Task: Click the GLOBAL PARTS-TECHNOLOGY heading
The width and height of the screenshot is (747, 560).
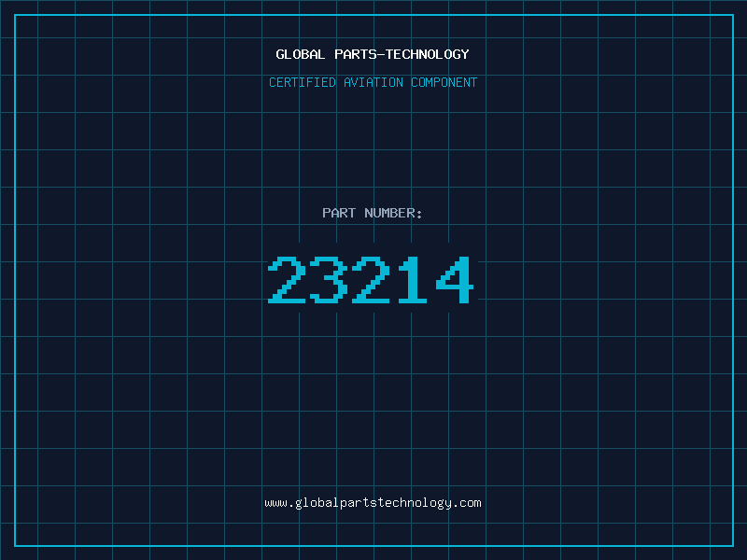Action: pos(373,54)
